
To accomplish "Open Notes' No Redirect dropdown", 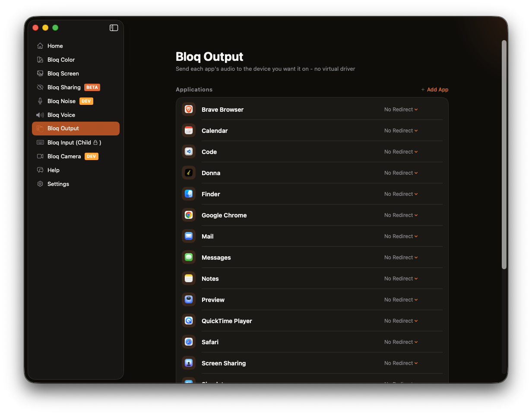I will [401, 279].
